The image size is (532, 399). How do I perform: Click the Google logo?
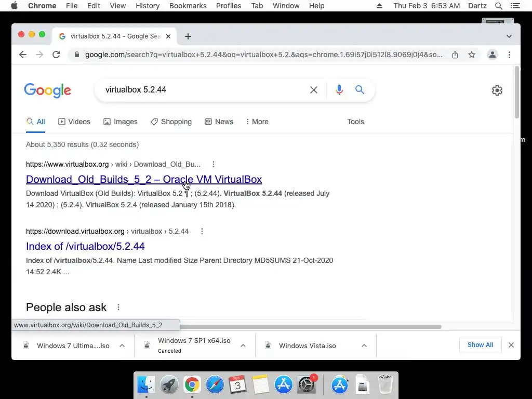pyautogui.click(x=47, y=90)
